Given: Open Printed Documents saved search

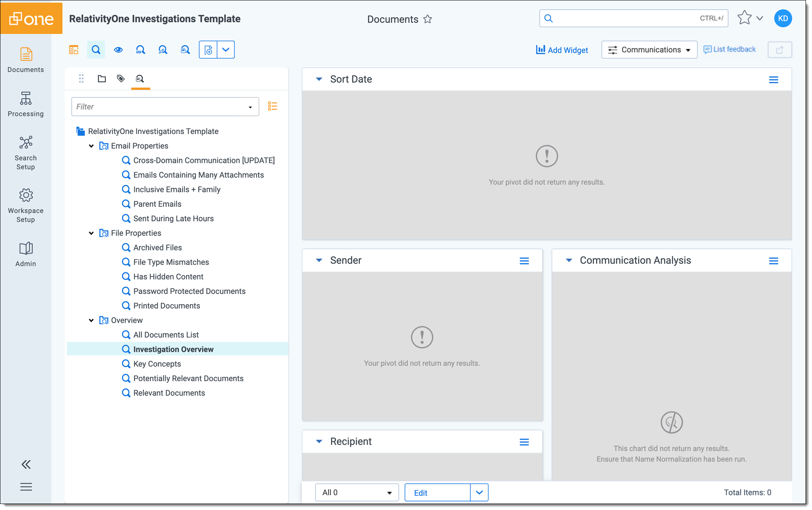Looking at the screenshot, I should click(166, 306).
